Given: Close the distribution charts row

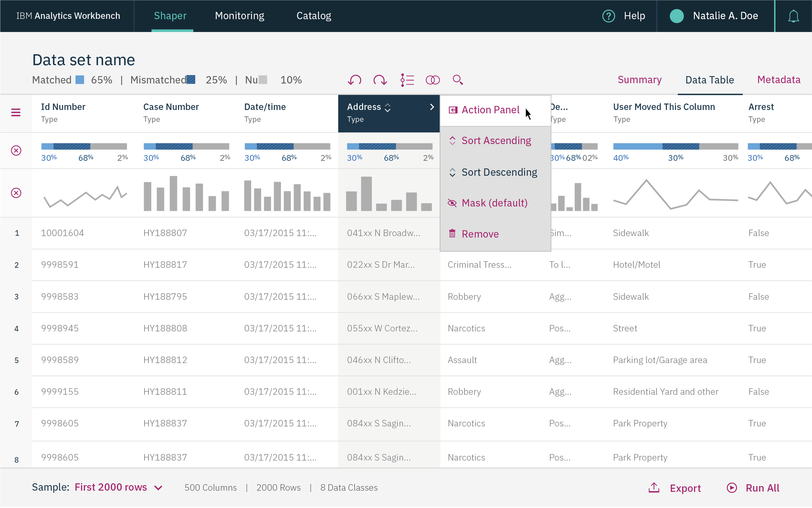Looking at the screenshot, I should [x=16, y=193].
